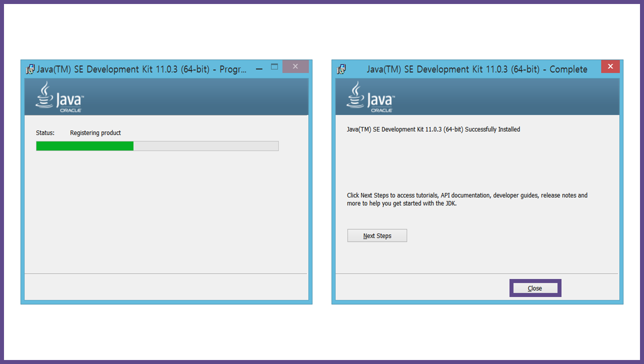Click the Close button in the Complete window

(x=535, y=288)
